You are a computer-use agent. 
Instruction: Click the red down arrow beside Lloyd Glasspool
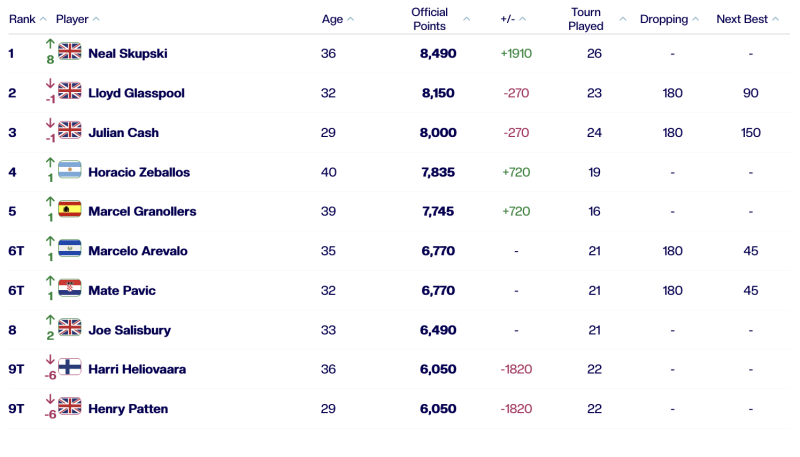pyautogui.click(x=50, y=84)
